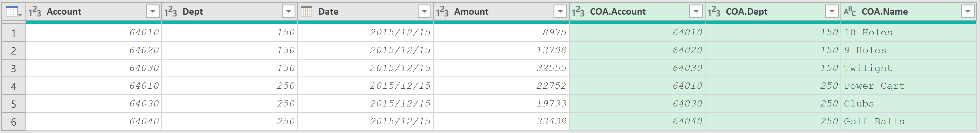Screen dimensions: 980x133
Task: Open the COA.Dept filter dropdown
Action: tap(832, 12)
